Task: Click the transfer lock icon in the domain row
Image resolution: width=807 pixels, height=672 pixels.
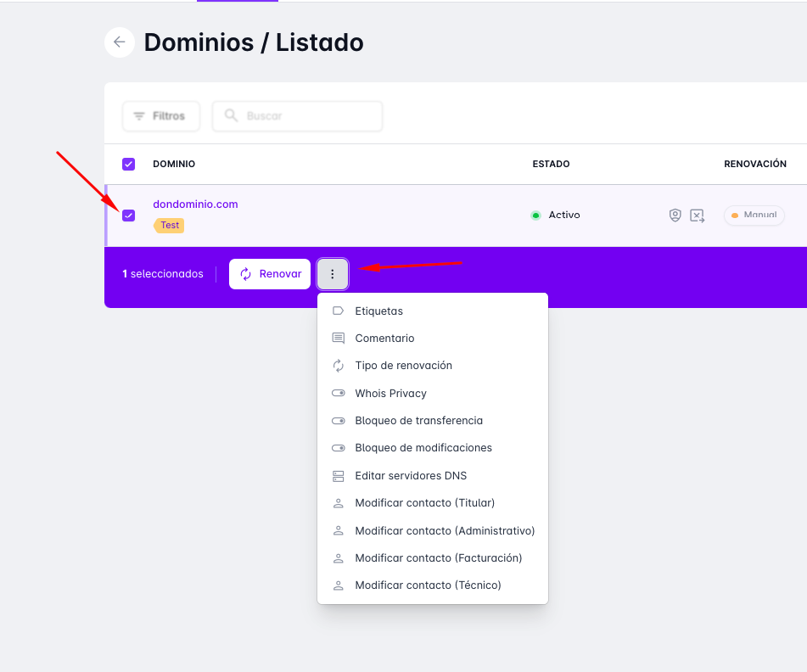Action: coord(697,216)
